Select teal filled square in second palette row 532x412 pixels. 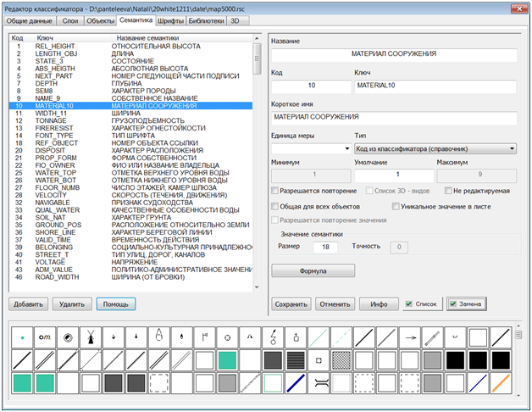click(x=227, y=359)
